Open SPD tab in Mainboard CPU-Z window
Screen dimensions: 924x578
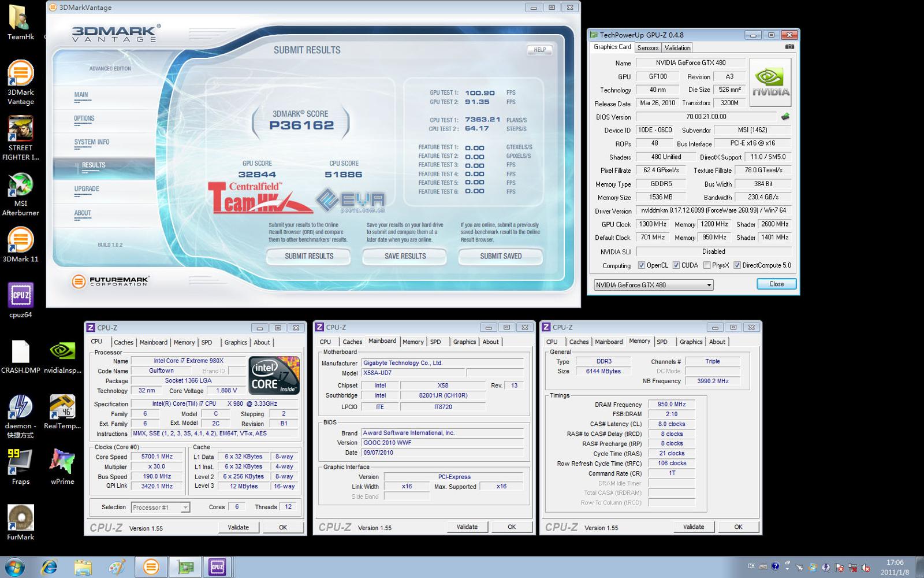435,342
